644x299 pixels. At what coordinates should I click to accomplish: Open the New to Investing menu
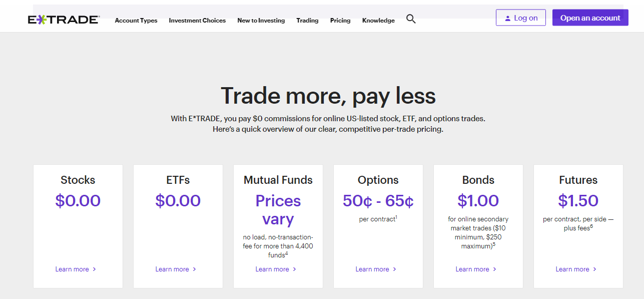pyautogui.click(x=261, y=21)
